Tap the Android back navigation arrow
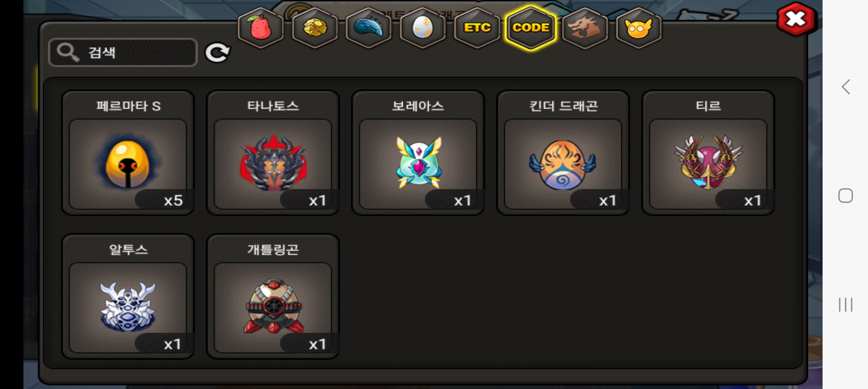868x389 pixels. (846, 87)
